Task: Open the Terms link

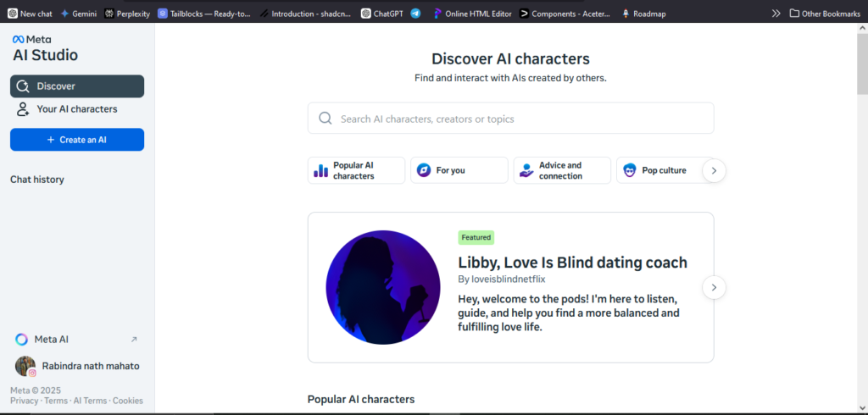Action: 55,401
